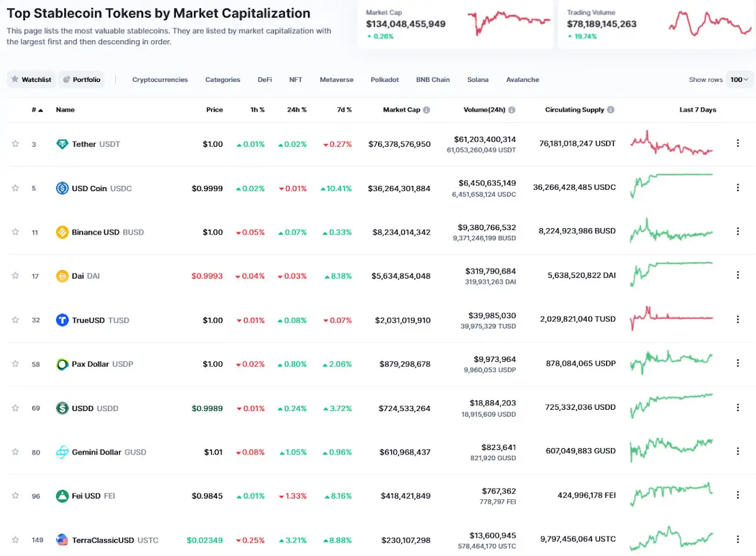The width and height of the screenshot is (756, 556).
Task: Open the Gemini Dollar GUSD page link
Action: tap(109, 452)
